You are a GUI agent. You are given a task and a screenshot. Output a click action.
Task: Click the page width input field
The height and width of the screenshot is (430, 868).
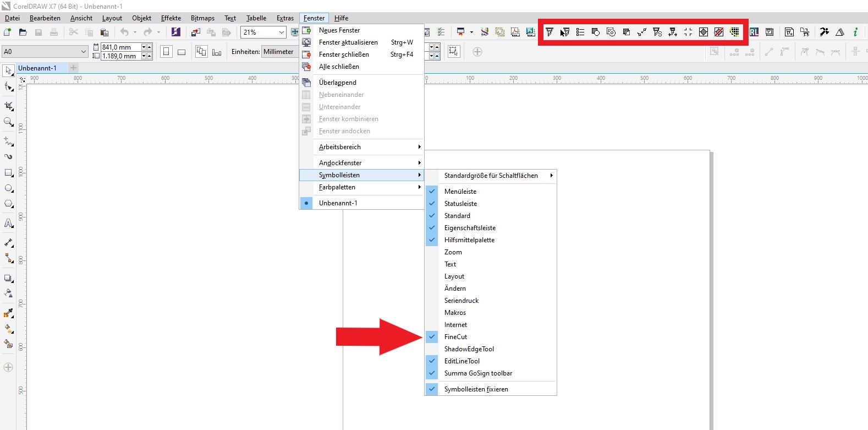(x=121, y=47)
